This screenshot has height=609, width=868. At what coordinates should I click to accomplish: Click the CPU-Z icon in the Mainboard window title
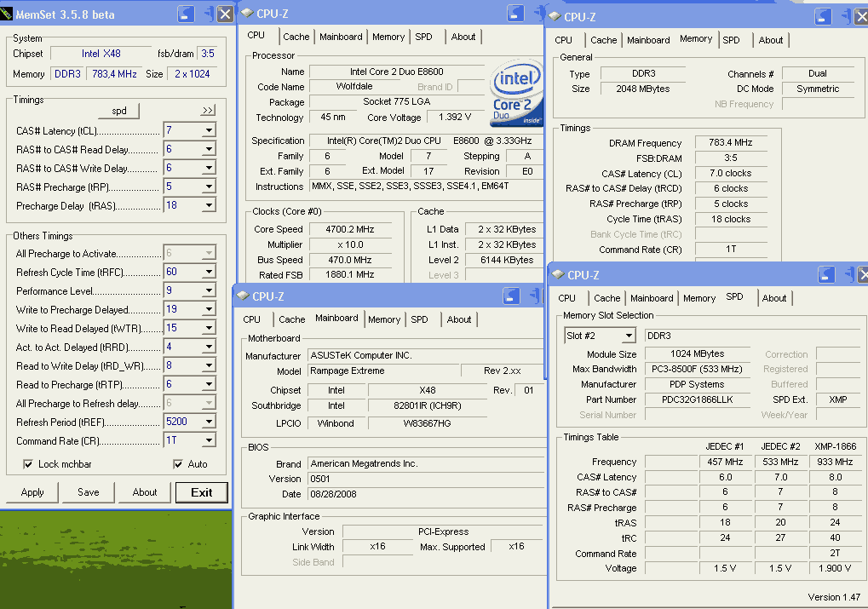pyautogui.click(x=243, y=296)
